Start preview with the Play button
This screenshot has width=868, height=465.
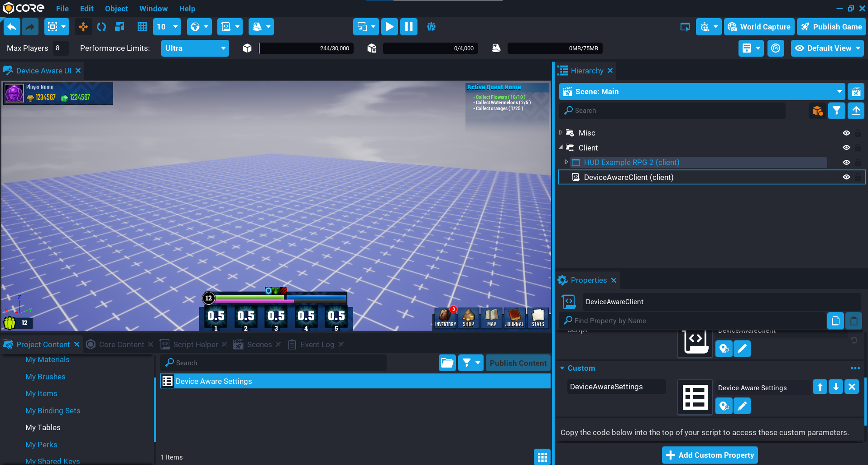[389, 27]
